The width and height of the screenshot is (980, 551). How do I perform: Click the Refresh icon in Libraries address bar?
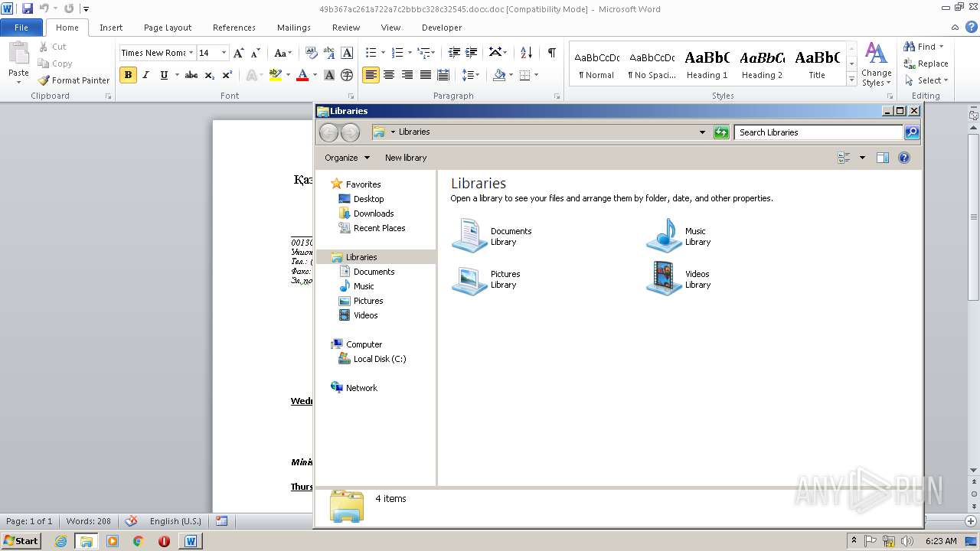click(720, 132)
